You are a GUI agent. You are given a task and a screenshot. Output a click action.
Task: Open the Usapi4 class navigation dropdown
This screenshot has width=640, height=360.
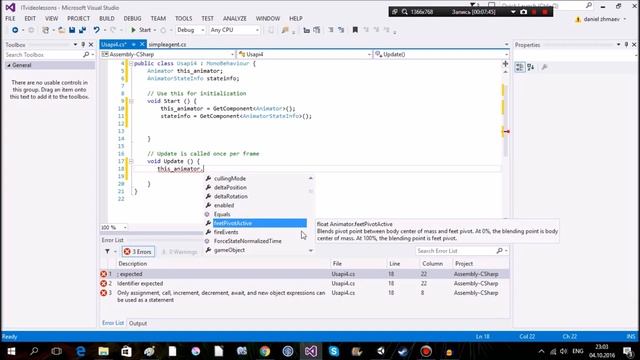(305, 54)
